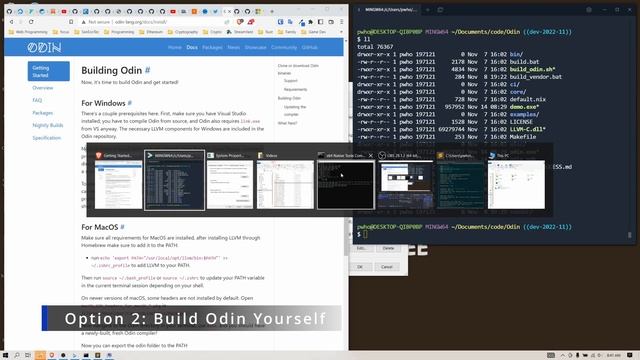Open the Cryptography bookmarks folder
640x360 pixels.
[183, 32]
